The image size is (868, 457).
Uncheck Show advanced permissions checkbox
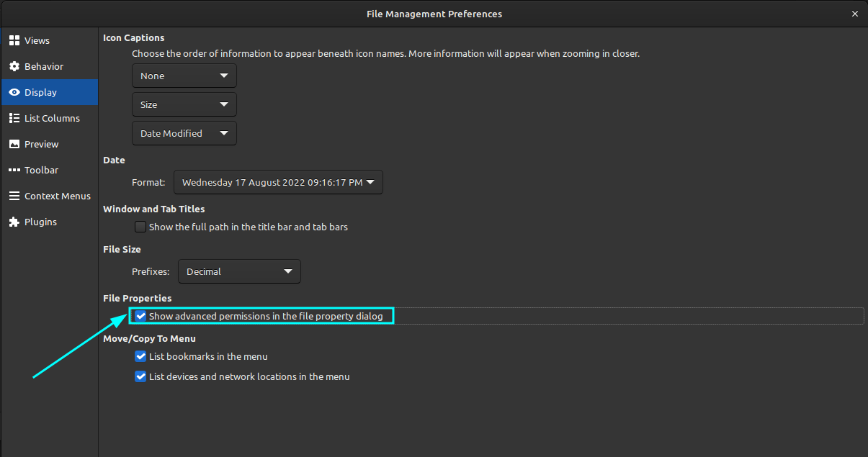[140, 316]
